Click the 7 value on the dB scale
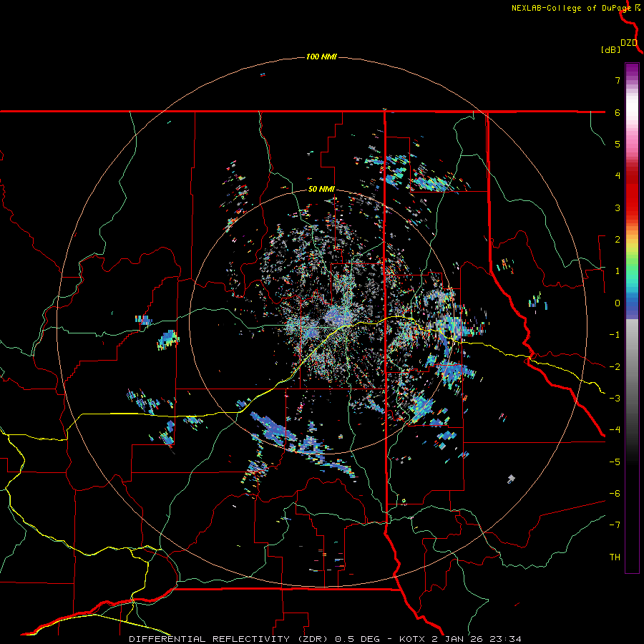This screenshot has width=644, height=644. pos(618,80)
